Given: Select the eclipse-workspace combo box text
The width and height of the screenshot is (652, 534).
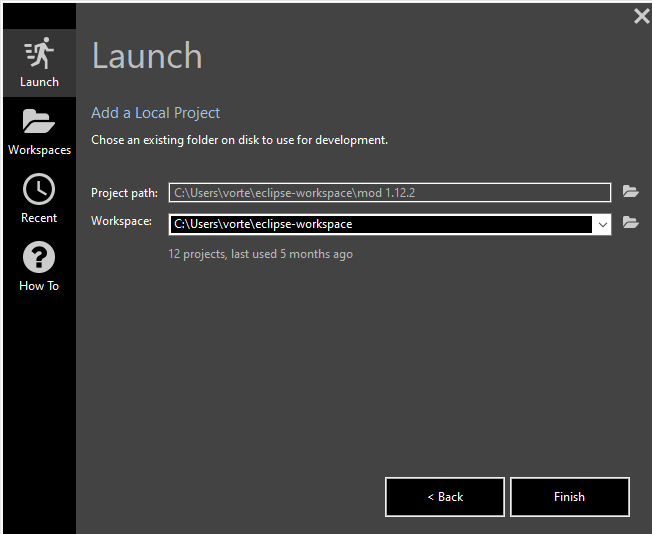Looking at the screenshot, I should (380, 224).
